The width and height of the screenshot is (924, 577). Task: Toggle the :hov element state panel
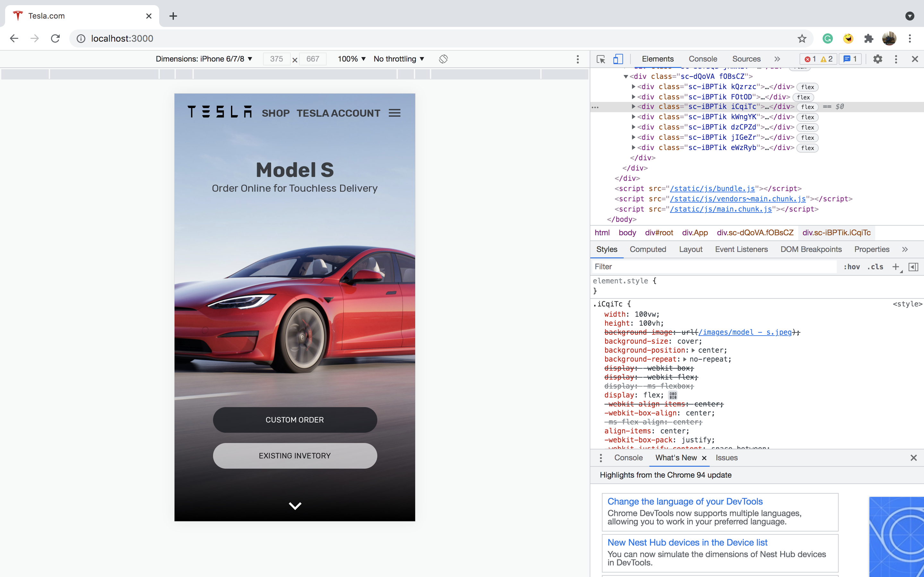click(x=851, y=267)
